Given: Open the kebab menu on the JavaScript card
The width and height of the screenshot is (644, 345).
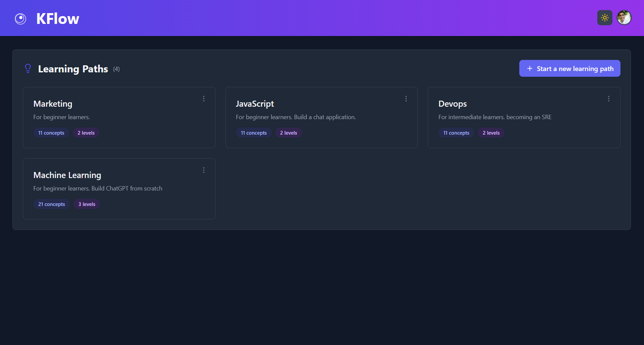Looking at the screenshot, I should pos(406,99).
